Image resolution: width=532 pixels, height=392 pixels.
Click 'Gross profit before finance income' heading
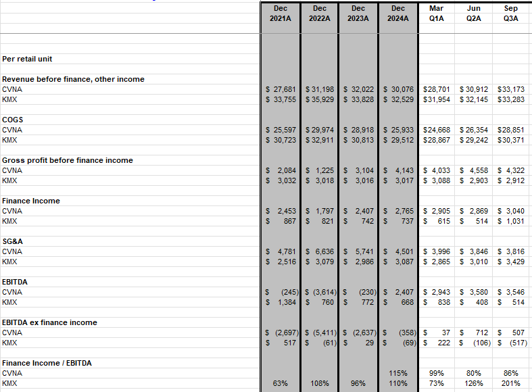[68, 160]
